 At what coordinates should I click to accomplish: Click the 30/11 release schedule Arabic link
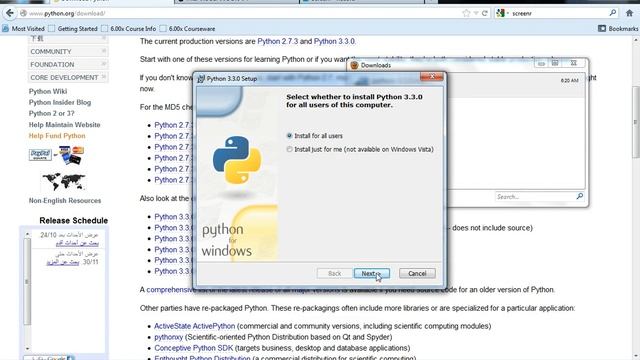click(x=63, y=262)
